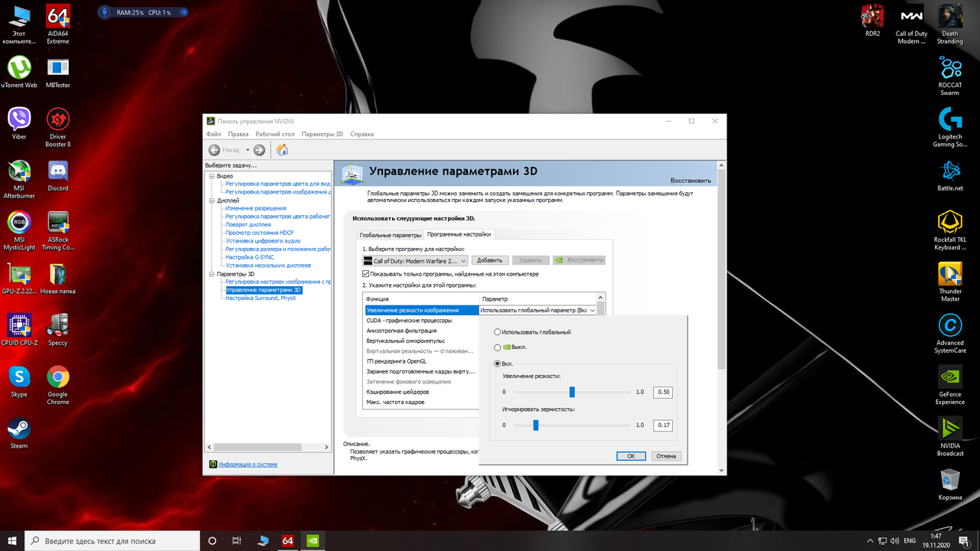Viewport: 980px width, 551px height.
Task: Click the forward arrow in NVIDIA toolbar
Action: 260,150
